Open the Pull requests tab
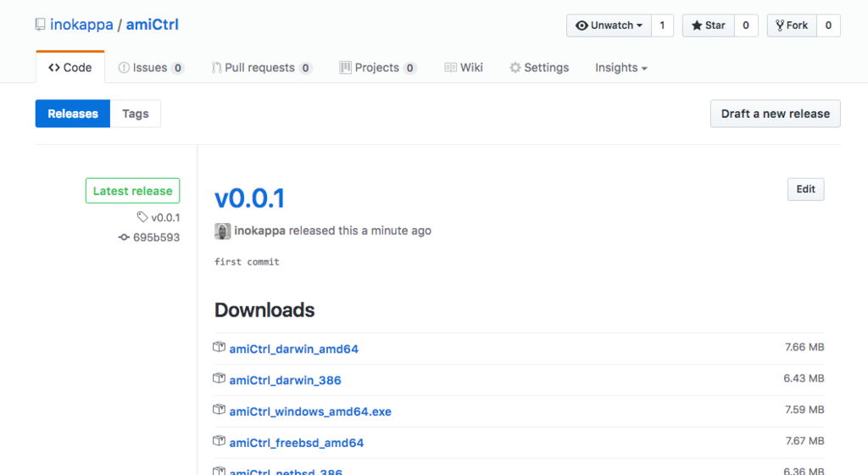Viewport: 868px width, 475px height. pos(262,68)
